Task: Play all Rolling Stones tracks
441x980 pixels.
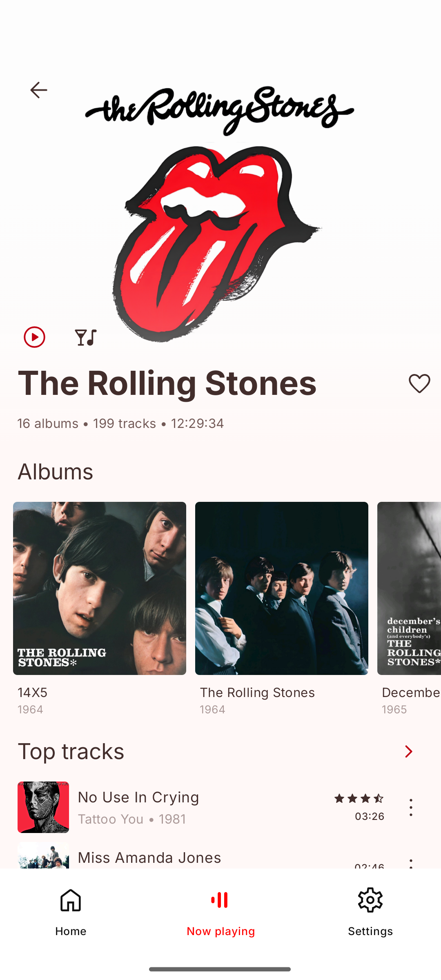Action: (34, 337)
